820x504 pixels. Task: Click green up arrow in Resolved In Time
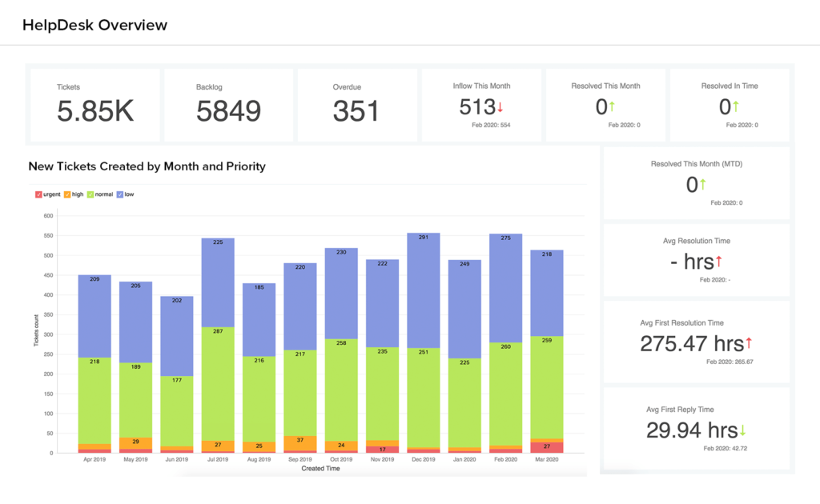pos(736,106)
